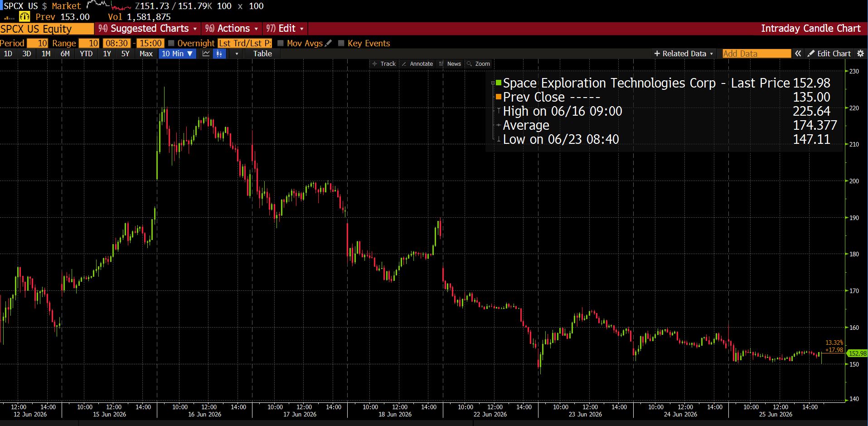
Task: Click the SPCX US Equity security field
Action: (47, 29)
